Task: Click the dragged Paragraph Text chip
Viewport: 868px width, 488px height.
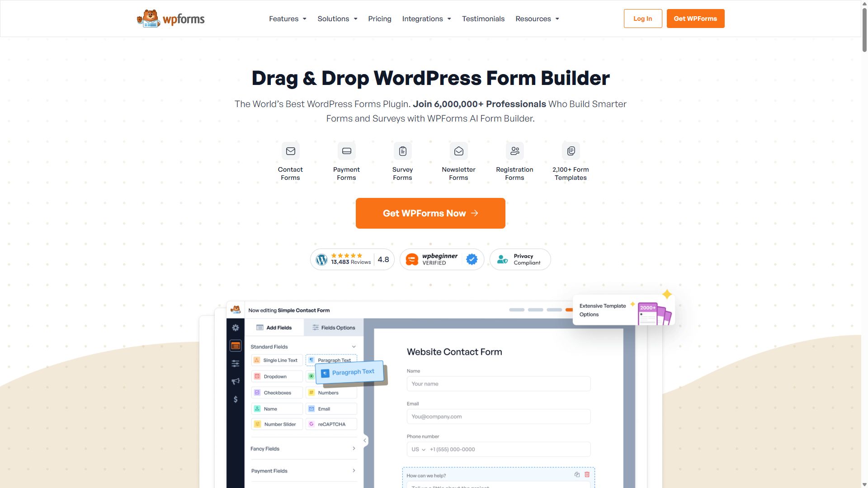Action: [349, 372]
